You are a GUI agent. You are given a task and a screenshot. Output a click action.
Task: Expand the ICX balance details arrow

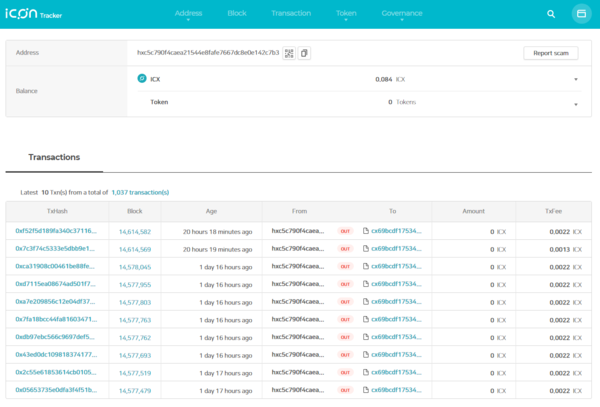(x=576, y=80)
